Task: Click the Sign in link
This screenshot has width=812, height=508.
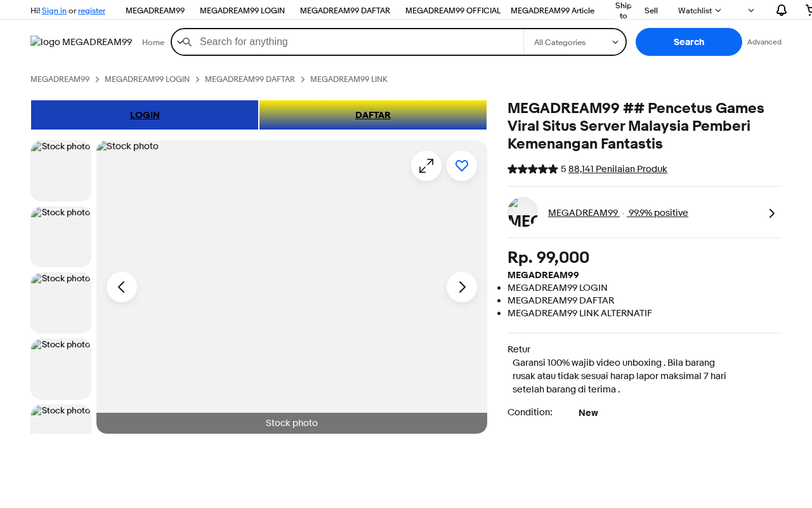Action: coord(54,10)
